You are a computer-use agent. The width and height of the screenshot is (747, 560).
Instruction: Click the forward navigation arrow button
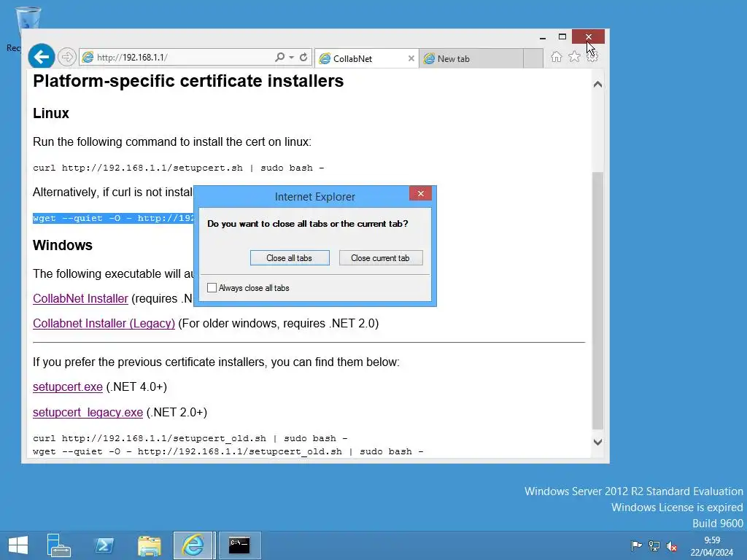(x=67, y=57)
